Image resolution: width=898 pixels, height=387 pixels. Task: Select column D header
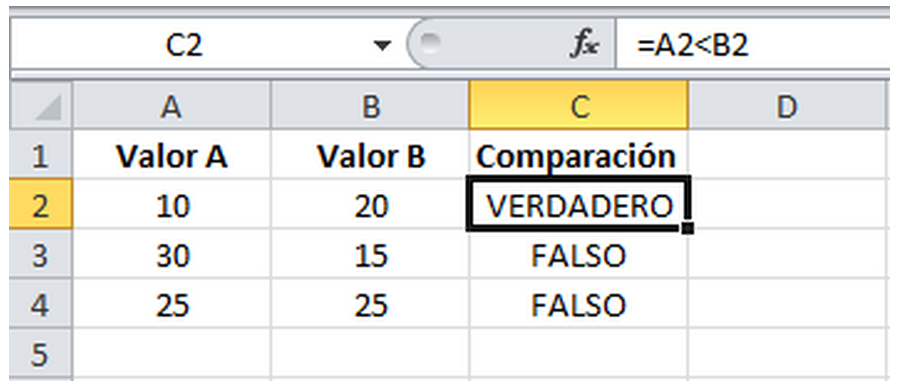[x=789, y=105]
